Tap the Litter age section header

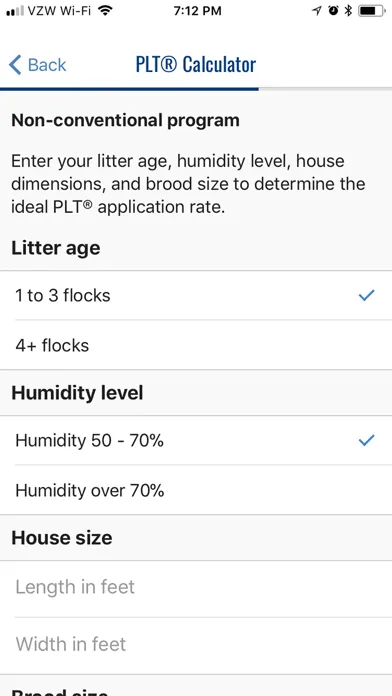pyautogui.click(x=56, y=248)
